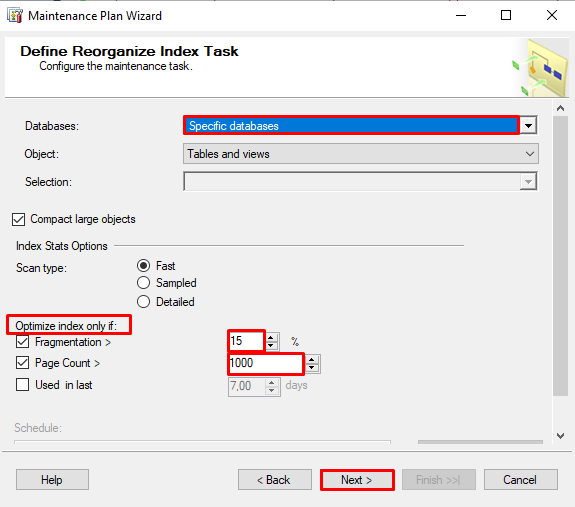Click the wizard banner graphic icon
The width and height of the screenshot is (575, 507).
[x=540, y=68]
